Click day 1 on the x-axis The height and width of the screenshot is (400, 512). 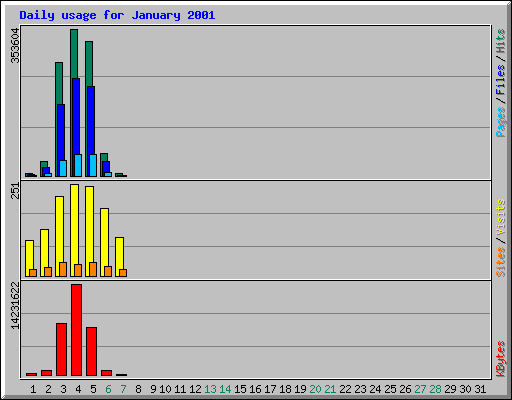pos(33,389)
